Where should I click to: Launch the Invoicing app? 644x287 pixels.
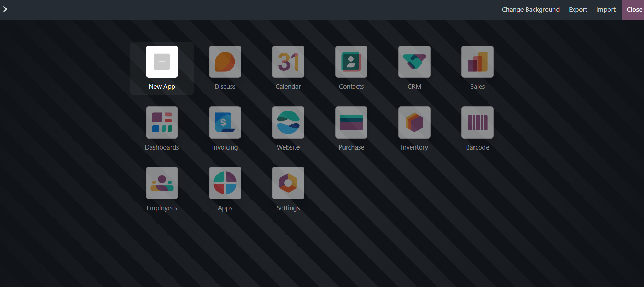[225, 123]
